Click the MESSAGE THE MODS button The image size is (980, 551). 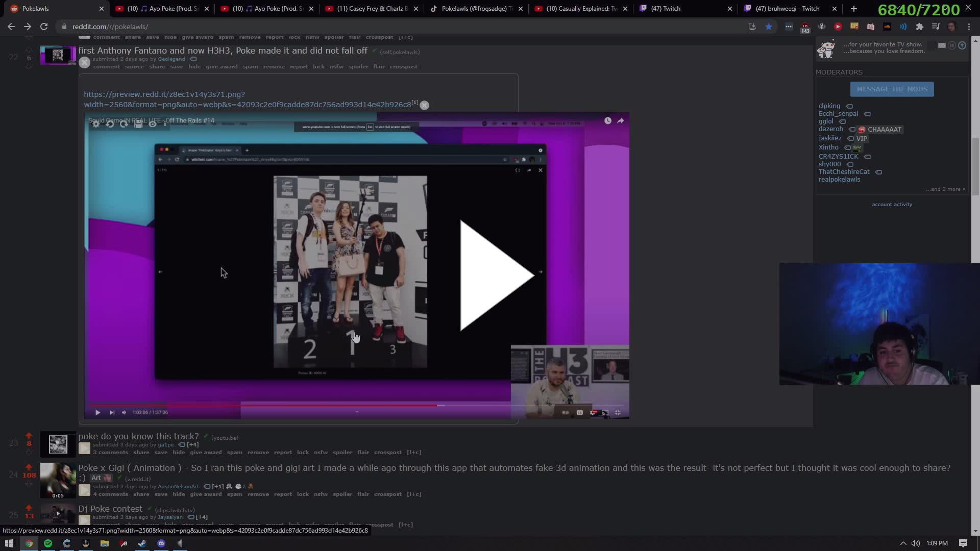click(x=892, y=89)
